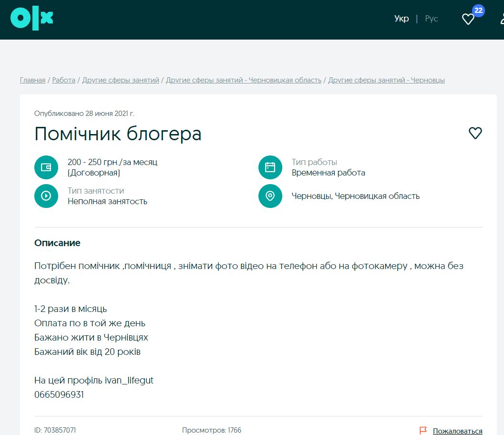Click the OLX logo

pyautogui.click(x=31, y=19)
